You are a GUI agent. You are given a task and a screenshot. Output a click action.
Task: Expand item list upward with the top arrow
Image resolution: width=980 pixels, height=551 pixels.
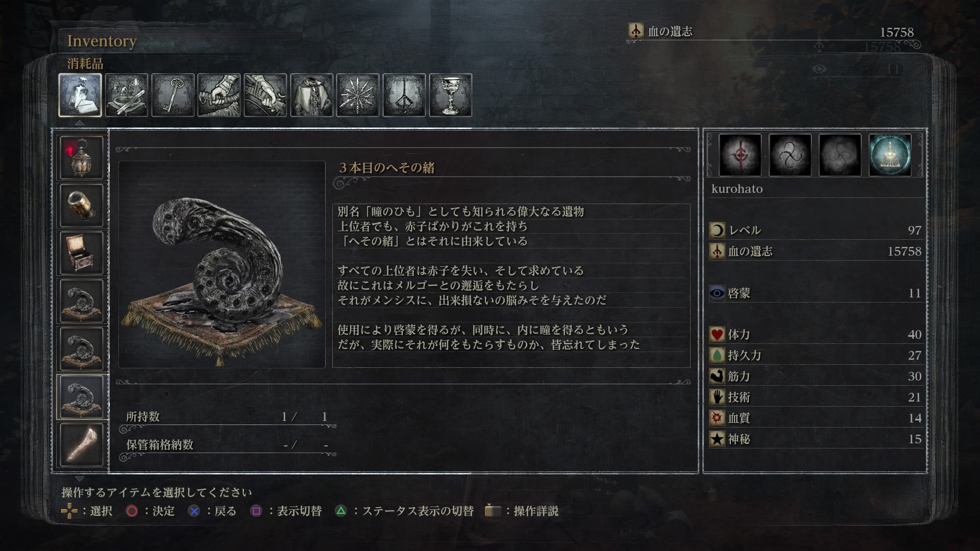tap(80, 123)
